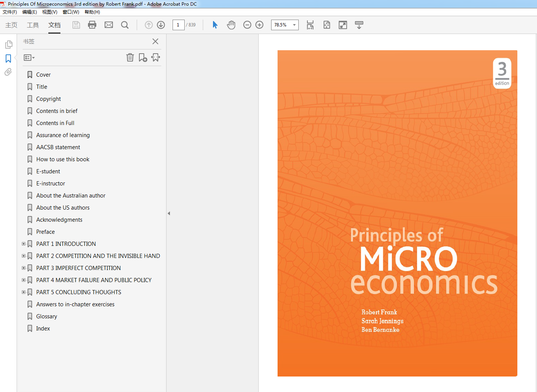Print the document using printer icon
The height and width of the screenshot is (392, 537).
pyautogui.click(x=92, y=25)
